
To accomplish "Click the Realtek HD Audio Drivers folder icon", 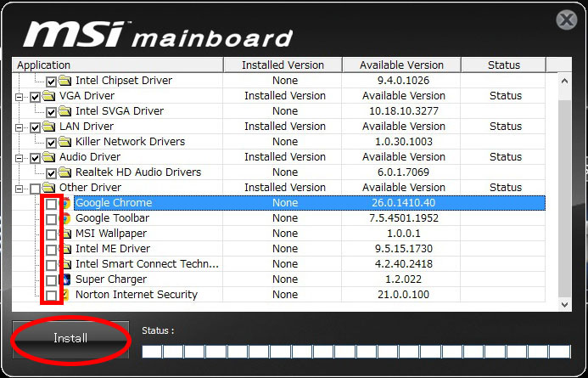I will tap(66, 172).
